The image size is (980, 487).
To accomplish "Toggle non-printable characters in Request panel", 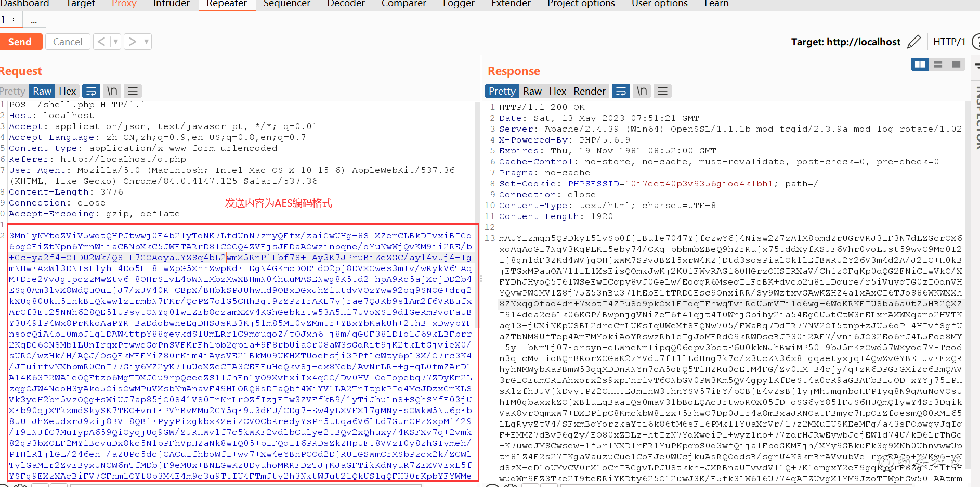I will coord(112,91).
